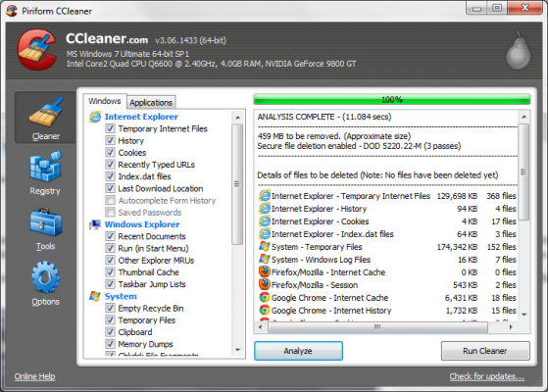
Task: Switch to the Applications tab
Action: point(151,102)
